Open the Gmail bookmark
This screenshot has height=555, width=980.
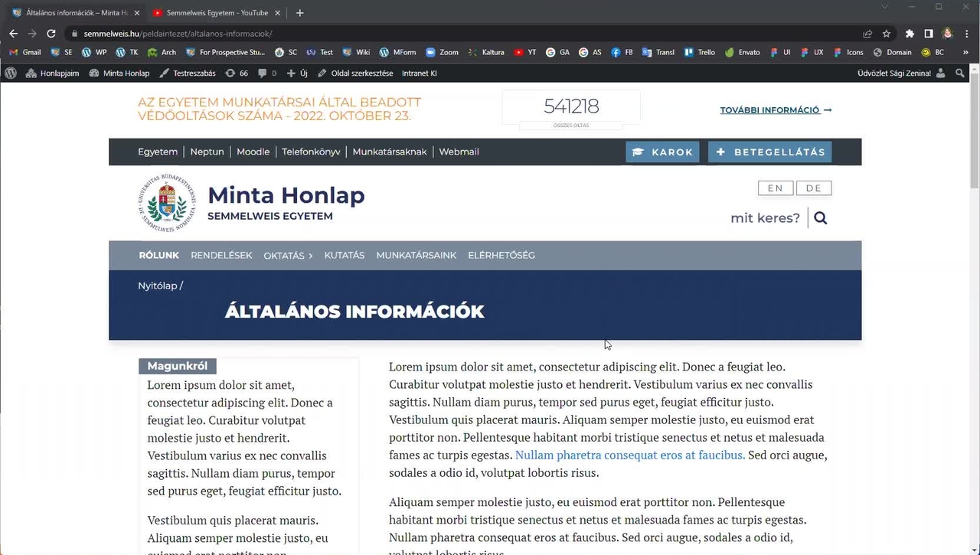click(24, 53)
